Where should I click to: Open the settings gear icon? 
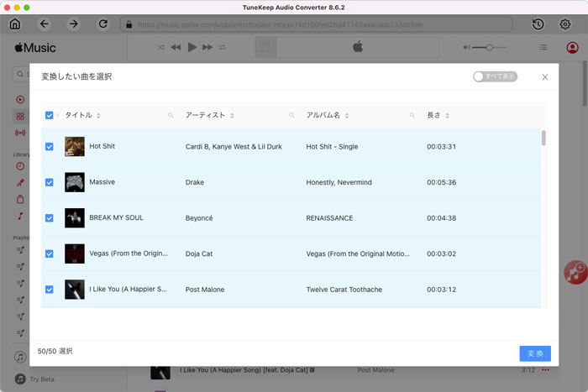(565, 24)
